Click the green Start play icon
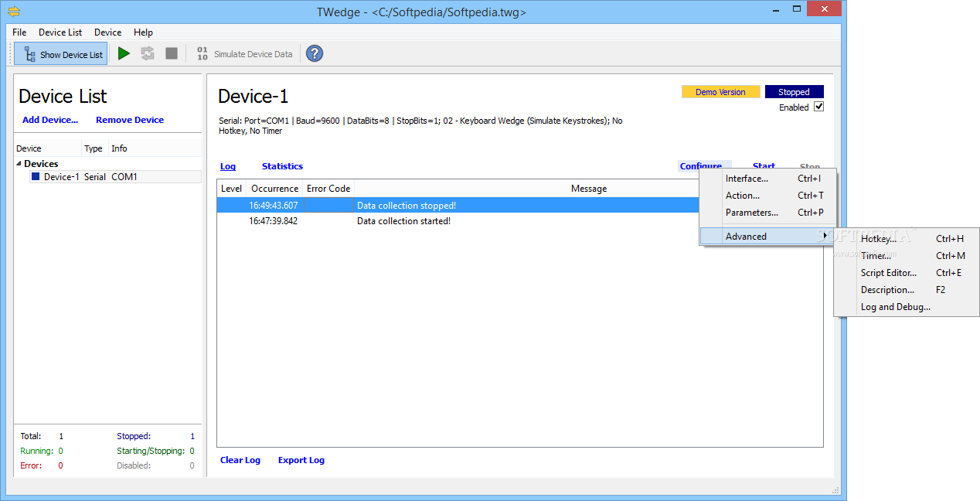Viewport: 980px width, 501px height. 124,53
